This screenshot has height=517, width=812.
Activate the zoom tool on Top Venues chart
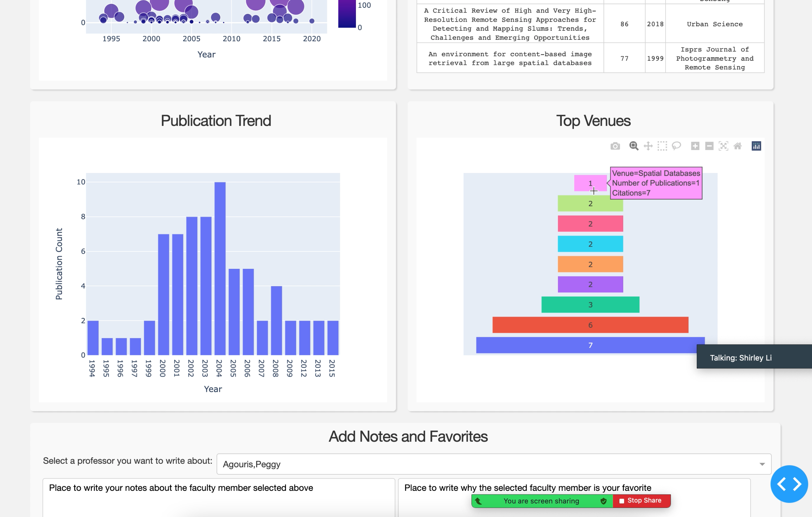(634, 146)
